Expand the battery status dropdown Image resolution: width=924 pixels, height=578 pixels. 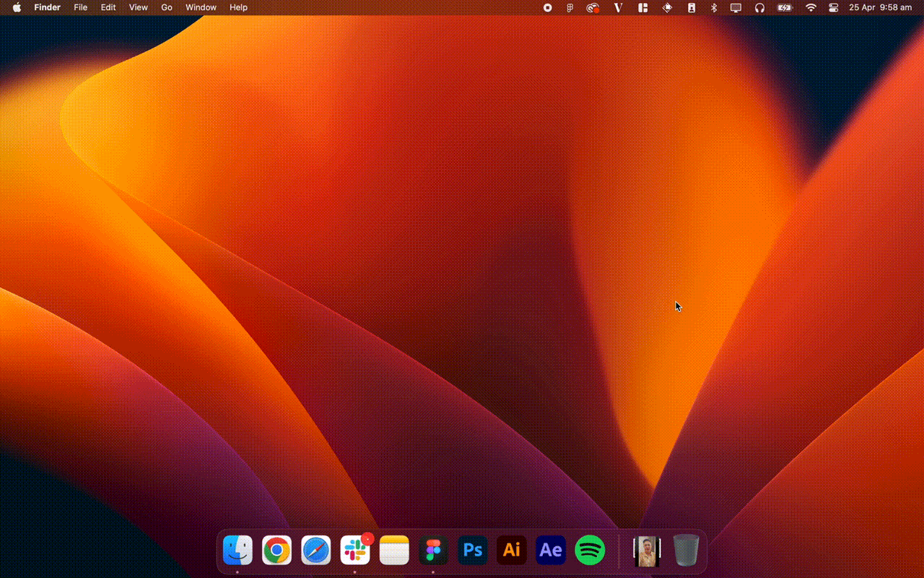pos(785,7)
